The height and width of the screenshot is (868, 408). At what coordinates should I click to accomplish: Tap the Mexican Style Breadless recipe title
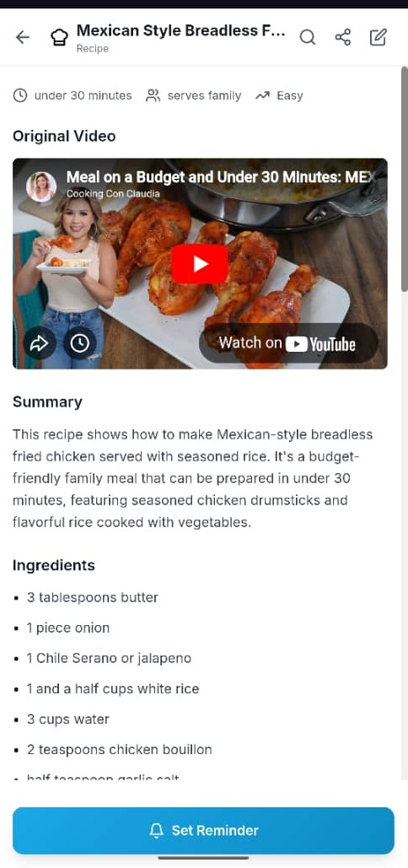180,30
